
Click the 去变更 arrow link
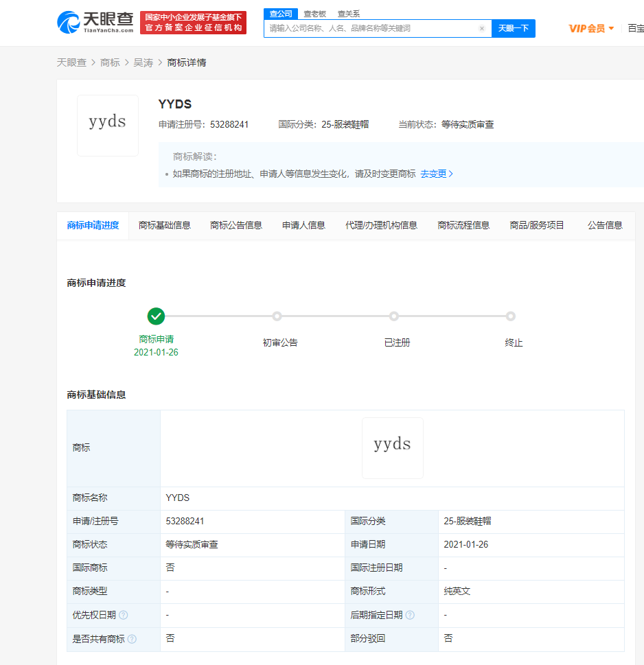(437, 174)
